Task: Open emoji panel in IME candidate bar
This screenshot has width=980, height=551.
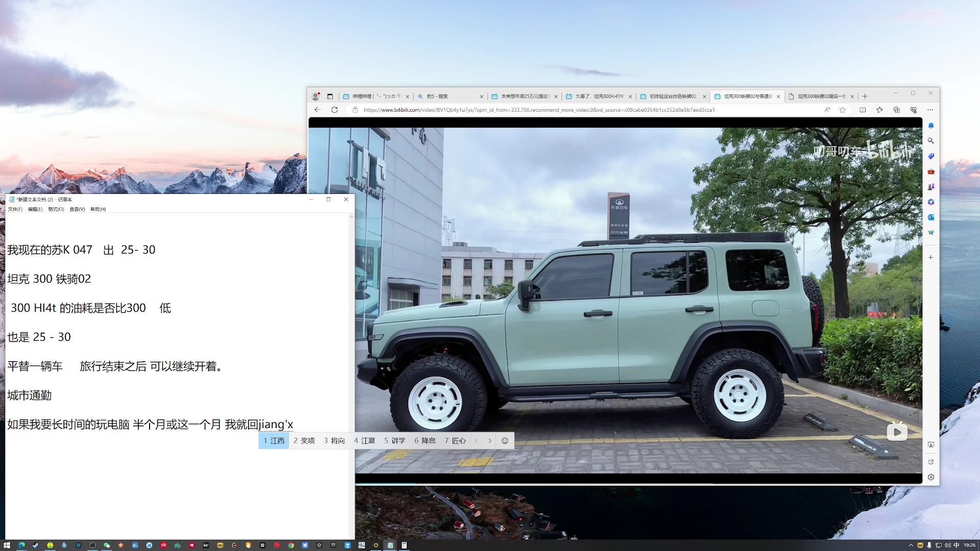Action: click(x=505, y=441)
